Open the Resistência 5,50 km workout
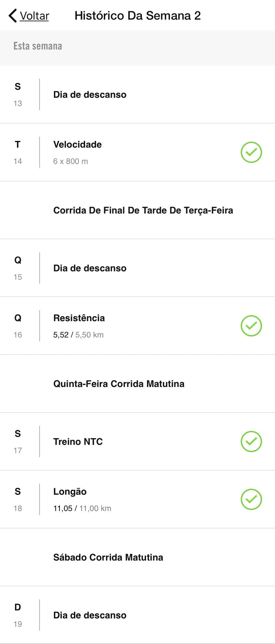The height and width of the screenshot is (644, 275). click(137, 326)
